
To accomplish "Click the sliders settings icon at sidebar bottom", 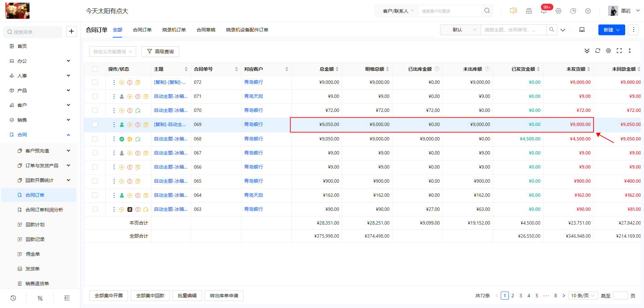I will (40, 298).
